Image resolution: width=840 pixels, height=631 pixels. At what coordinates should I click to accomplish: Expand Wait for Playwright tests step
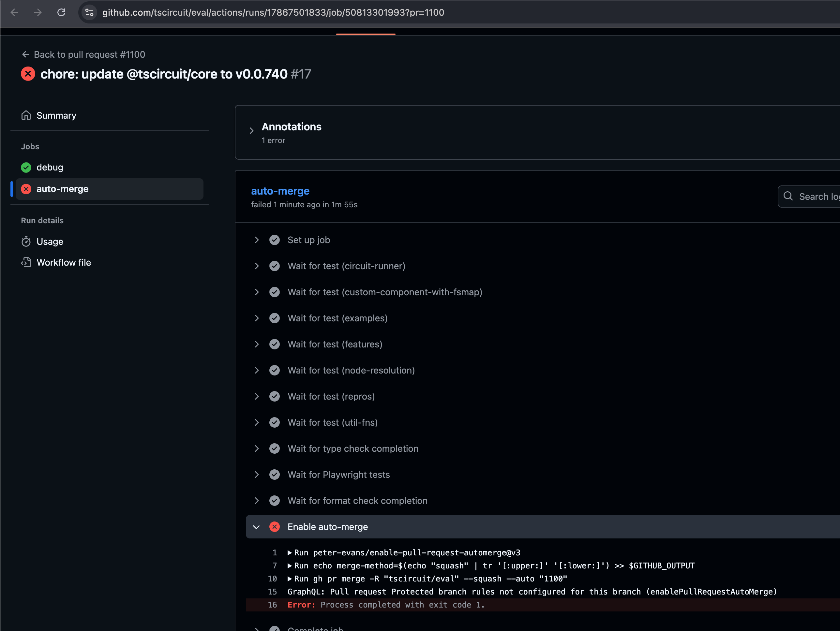point(257,475)
